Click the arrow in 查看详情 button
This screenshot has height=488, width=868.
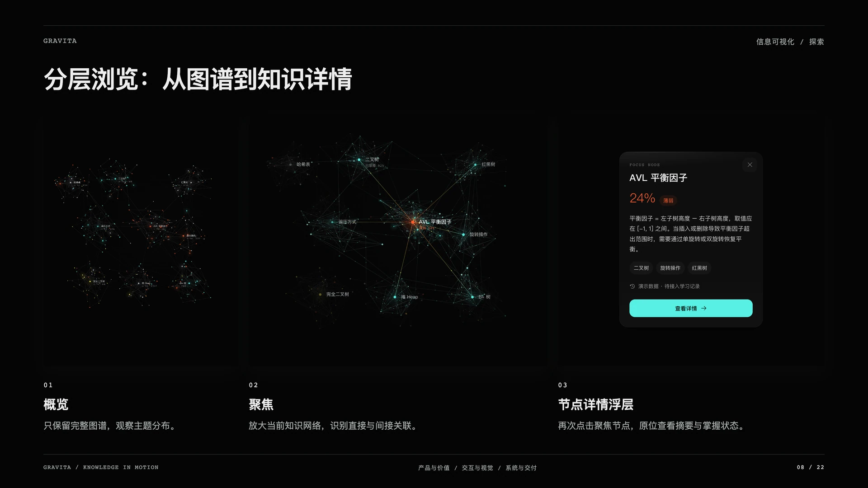point(704,308)
